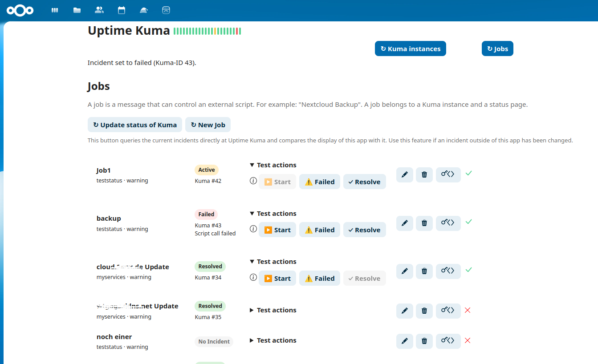This screenshot has height=364, width=598.
Task: Click the green check mark for Job1
Action: [x=468, y=173]
